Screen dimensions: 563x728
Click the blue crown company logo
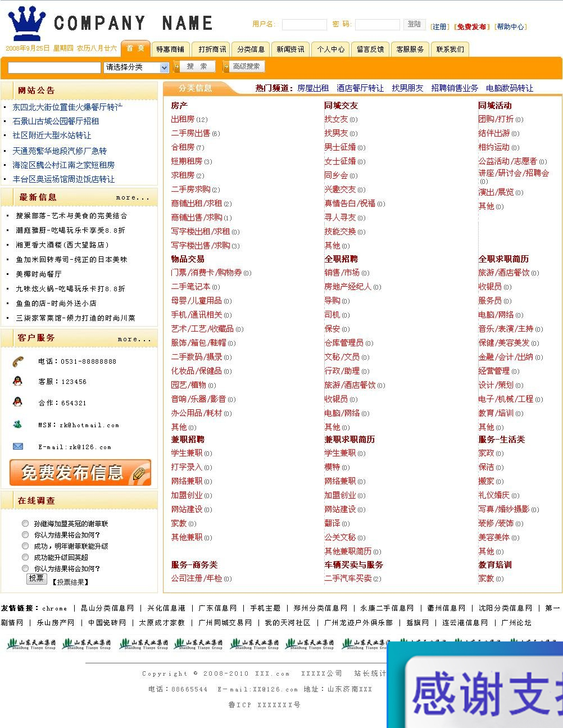(27, 22)
